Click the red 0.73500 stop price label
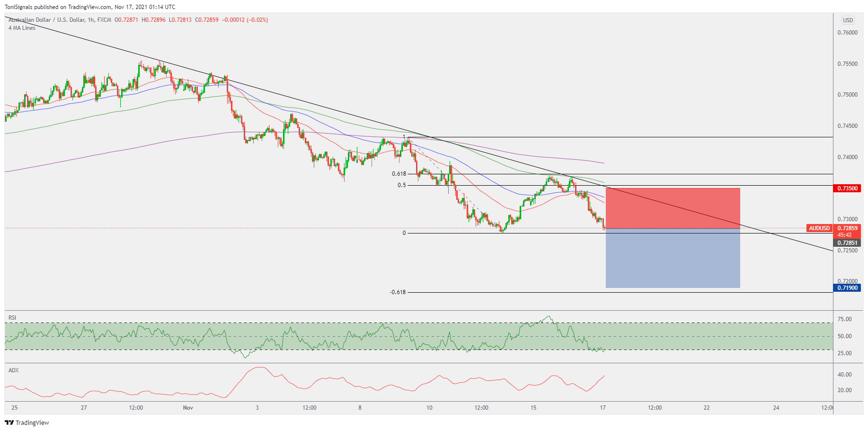The height and width of the screenshot is (431, 868). click(847, 188)
